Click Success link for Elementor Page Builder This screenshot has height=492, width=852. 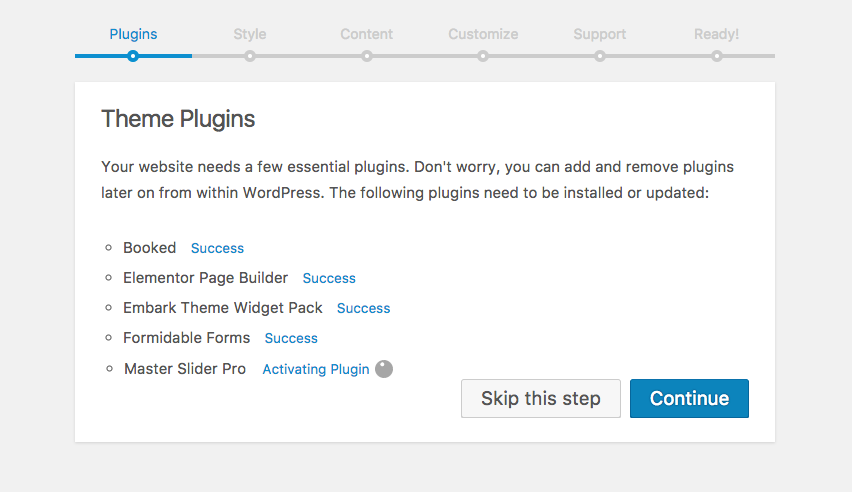tap(329, 278)
